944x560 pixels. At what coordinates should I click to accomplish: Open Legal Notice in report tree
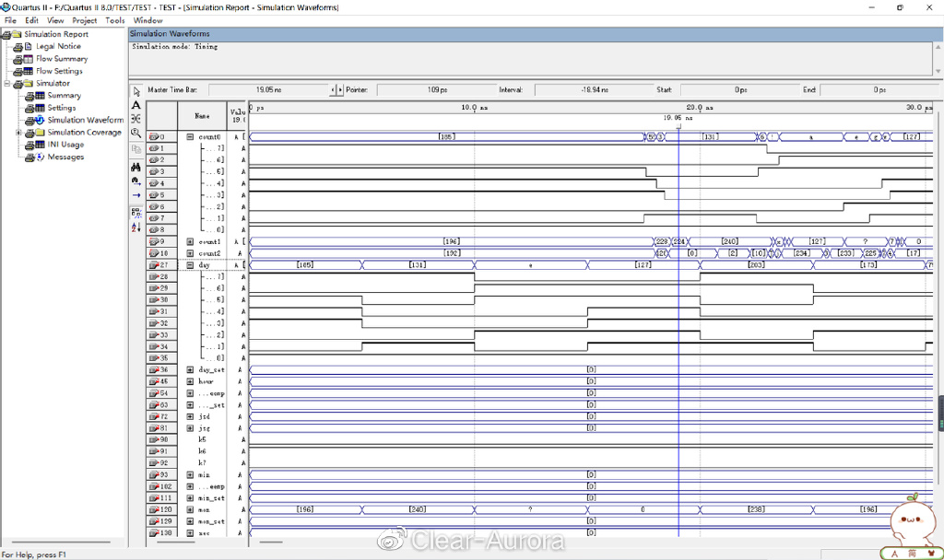pyautogui.click(x=58, y=46)
